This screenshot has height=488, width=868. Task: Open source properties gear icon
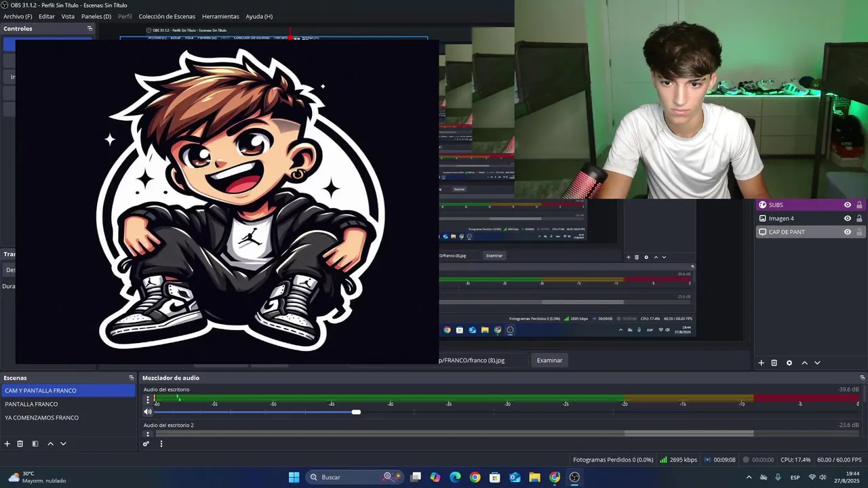789,363
